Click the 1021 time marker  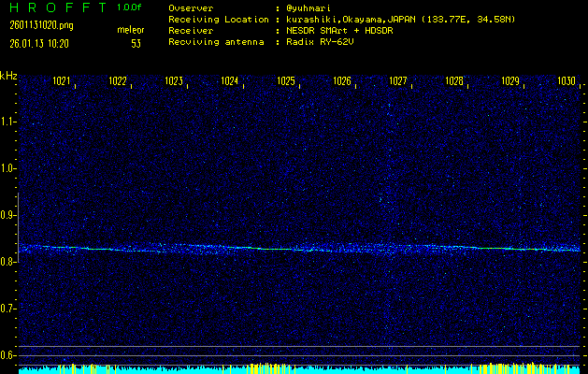click(62, 82)
